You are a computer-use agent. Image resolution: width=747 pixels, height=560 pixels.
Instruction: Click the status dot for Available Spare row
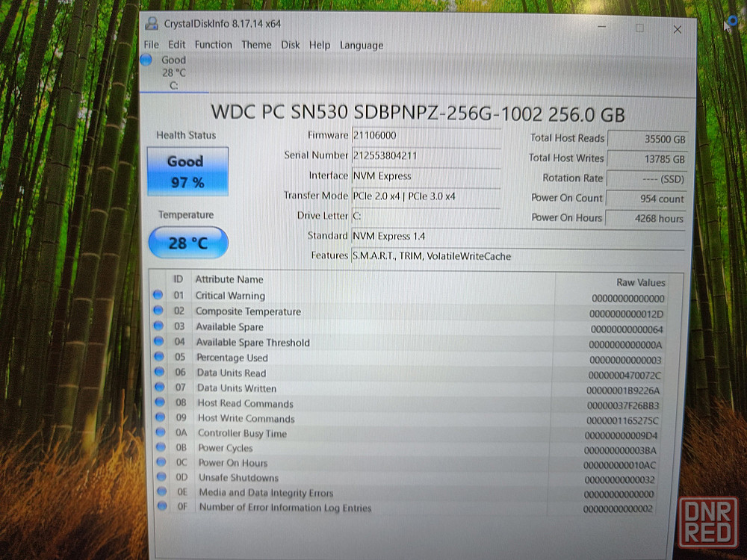[158, 326]
